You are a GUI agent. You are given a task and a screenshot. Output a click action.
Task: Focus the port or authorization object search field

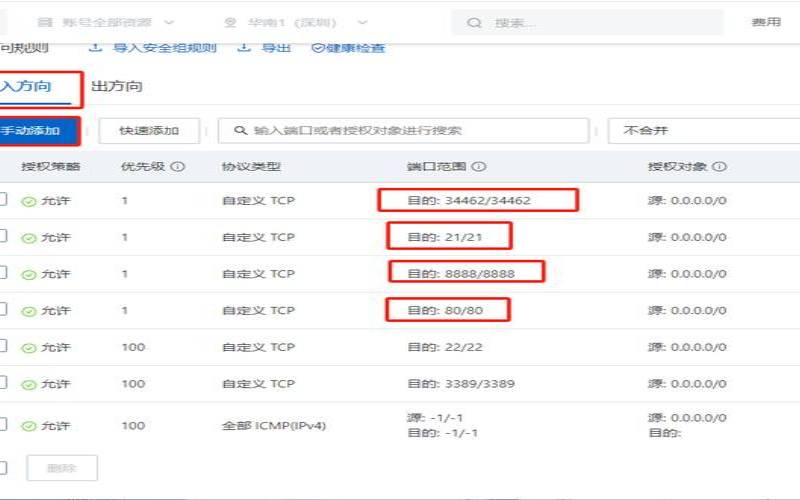pos(410,130)
